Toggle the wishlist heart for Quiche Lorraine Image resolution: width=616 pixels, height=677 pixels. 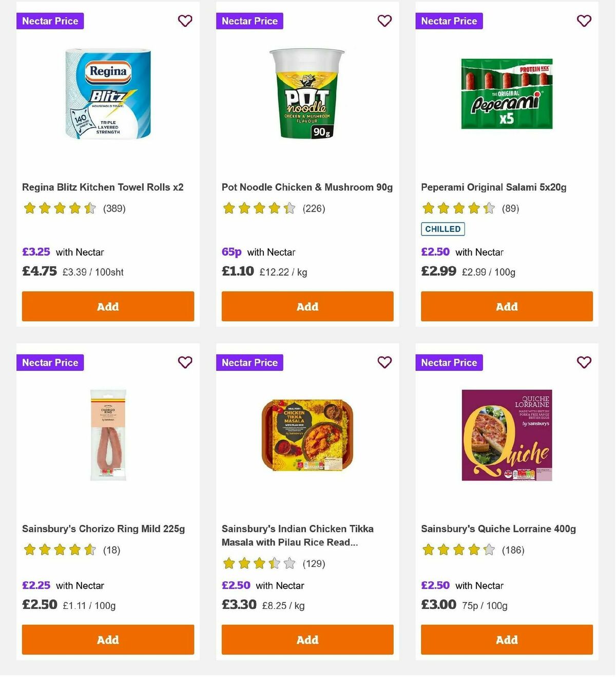(x=584, y=362)
